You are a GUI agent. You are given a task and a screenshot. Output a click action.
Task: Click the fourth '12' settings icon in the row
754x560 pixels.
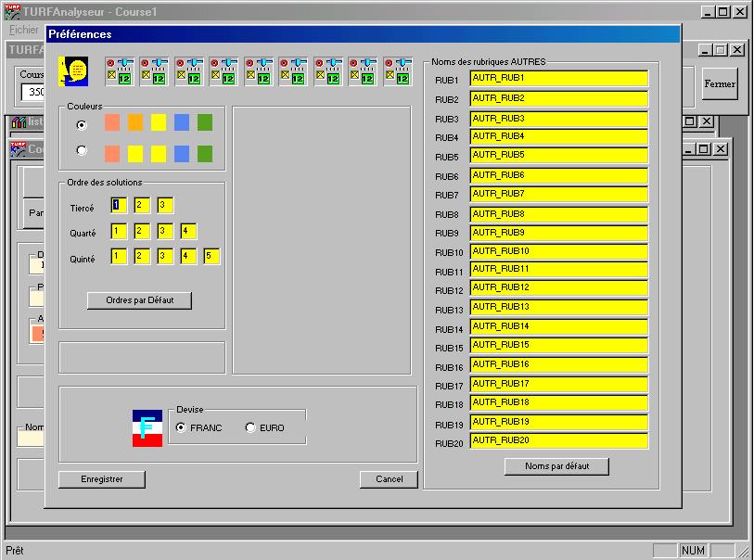(x=224, y=71)
